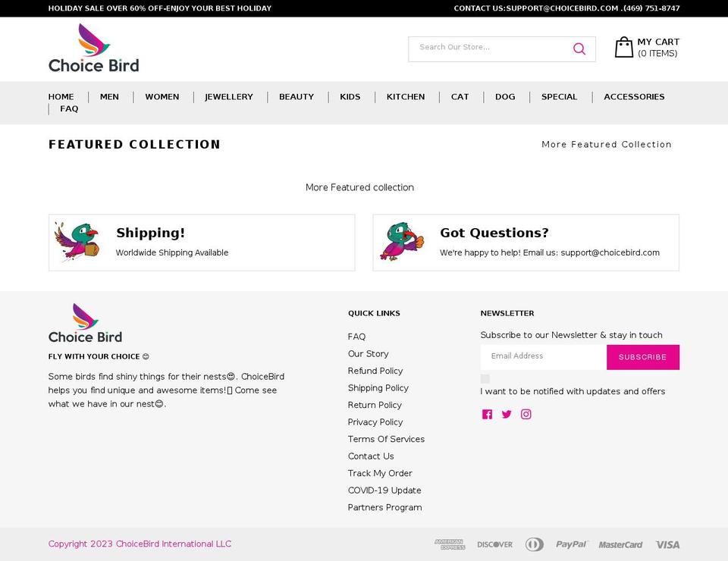The width and height of the screenshot is (728, 561).
Task: Click the centered More Featured collection link
Action: 359,187
